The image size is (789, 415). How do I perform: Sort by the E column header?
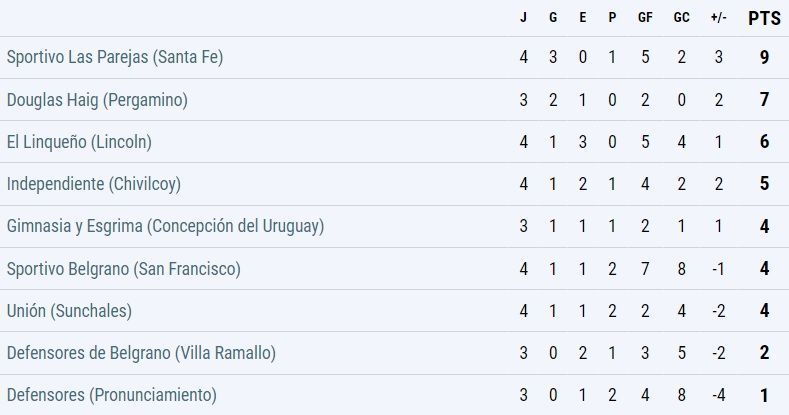pos(583,18)
